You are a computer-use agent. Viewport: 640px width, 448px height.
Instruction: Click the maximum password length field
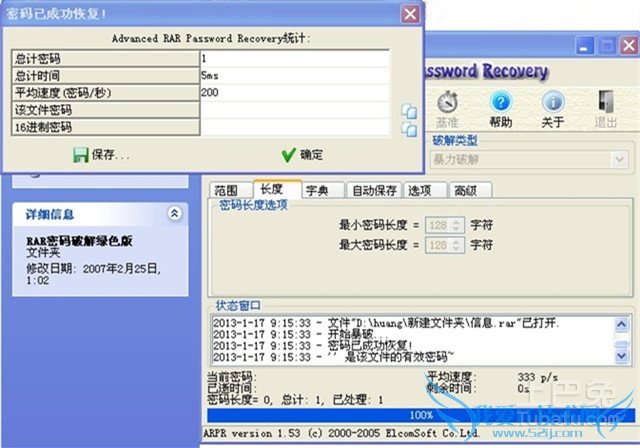tap(444, 245)
